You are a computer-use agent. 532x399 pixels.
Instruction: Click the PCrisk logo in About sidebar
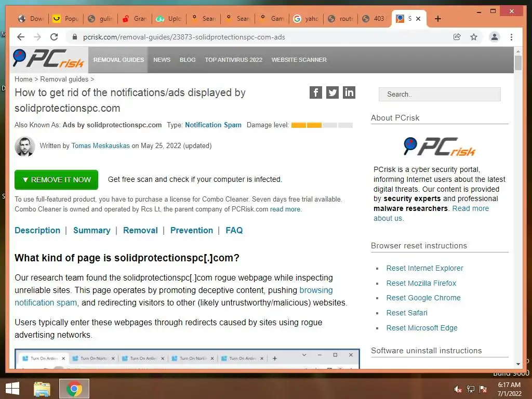(440, 147)
